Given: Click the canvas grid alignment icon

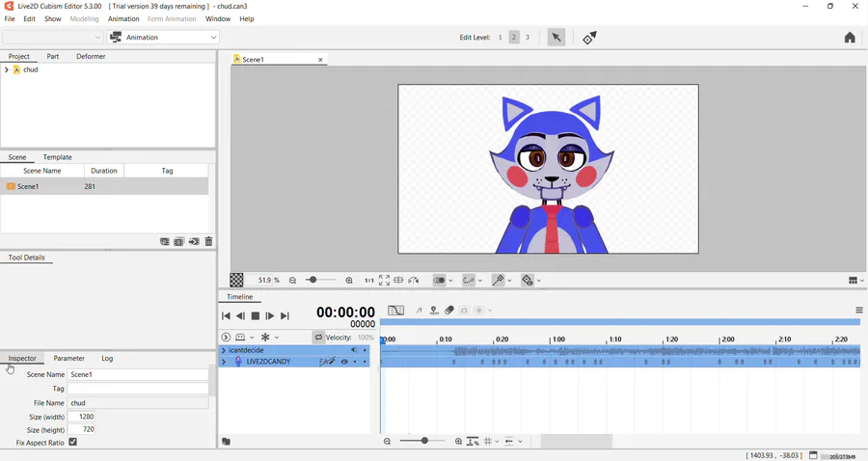Looking at the screenshot, I should pyautogui.click(x=398, y=281).
